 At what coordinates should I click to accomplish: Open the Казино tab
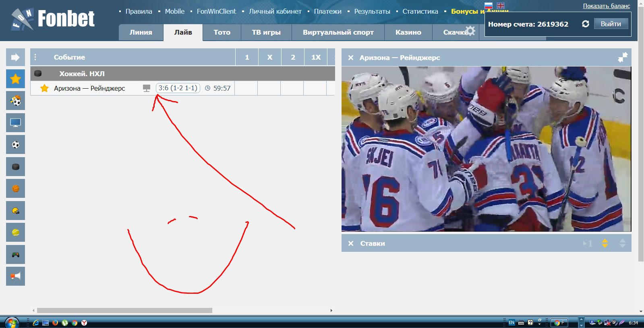pos(408,32)
